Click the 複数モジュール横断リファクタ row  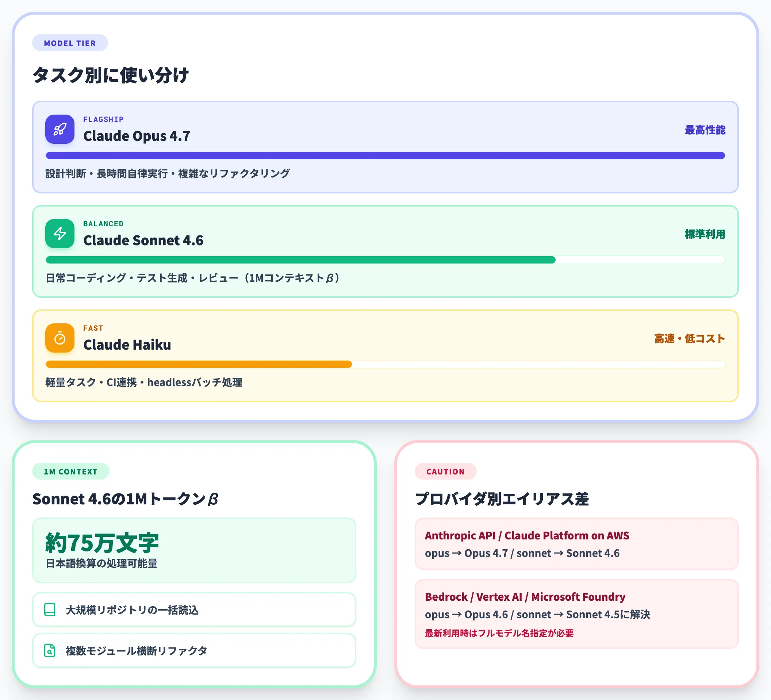coord(194,650)
